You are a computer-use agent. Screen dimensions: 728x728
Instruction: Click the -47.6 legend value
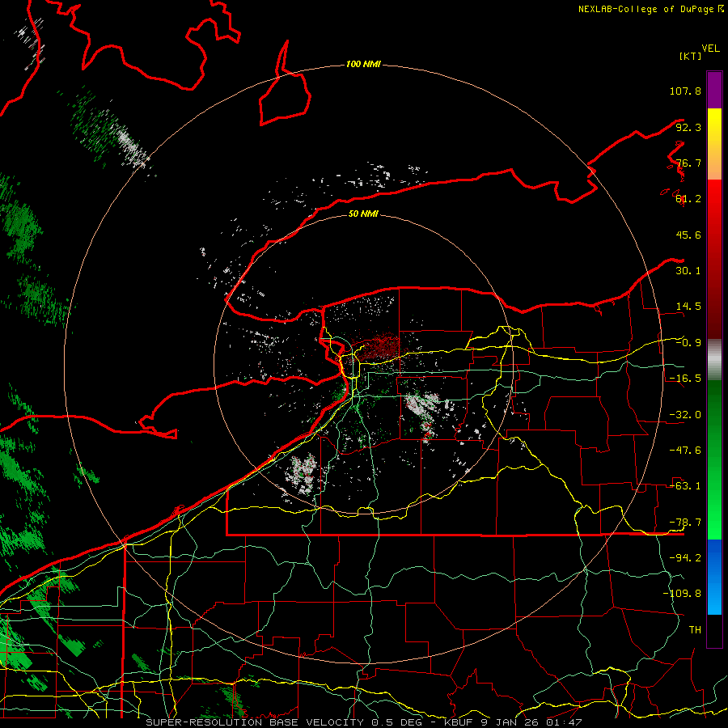click(x=685, y=451)
